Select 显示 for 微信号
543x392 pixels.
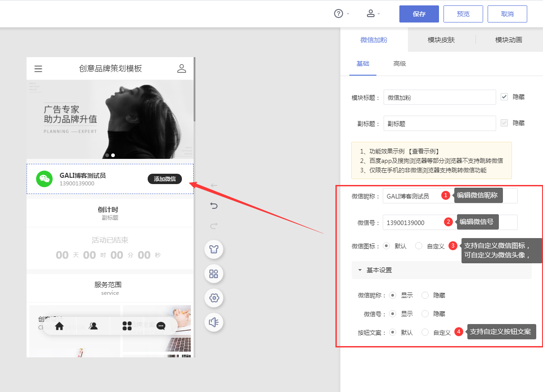click(x=393, y=314)
